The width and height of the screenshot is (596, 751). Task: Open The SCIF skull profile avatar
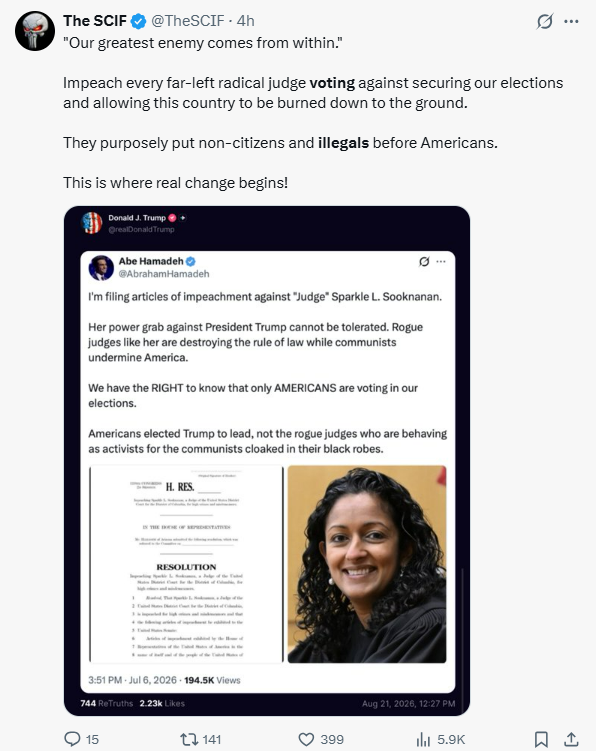coord(35,31)
